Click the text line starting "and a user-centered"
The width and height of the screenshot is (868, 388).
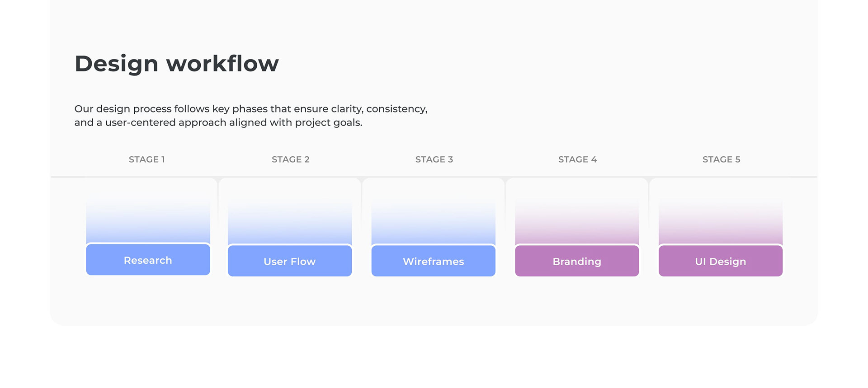click(x=218, y=122)
